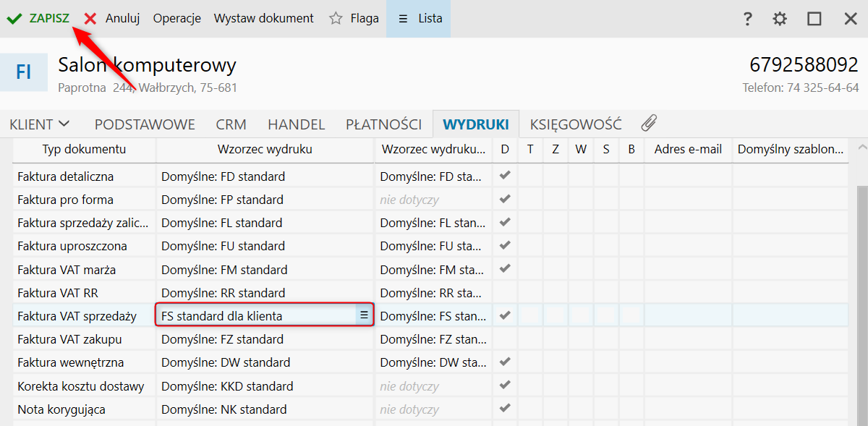Toggle D checkbox for Nota korygująca
Image resolution: width=868 pixels, height=426 pixels.
click(x=505, y=409)
